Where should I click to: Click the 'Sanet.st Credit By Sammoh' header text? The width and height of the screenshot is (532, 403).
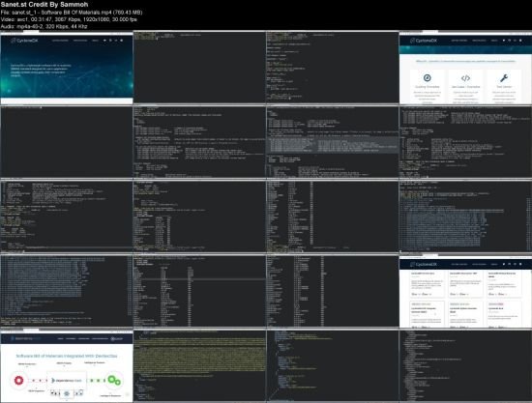[44, 5]
